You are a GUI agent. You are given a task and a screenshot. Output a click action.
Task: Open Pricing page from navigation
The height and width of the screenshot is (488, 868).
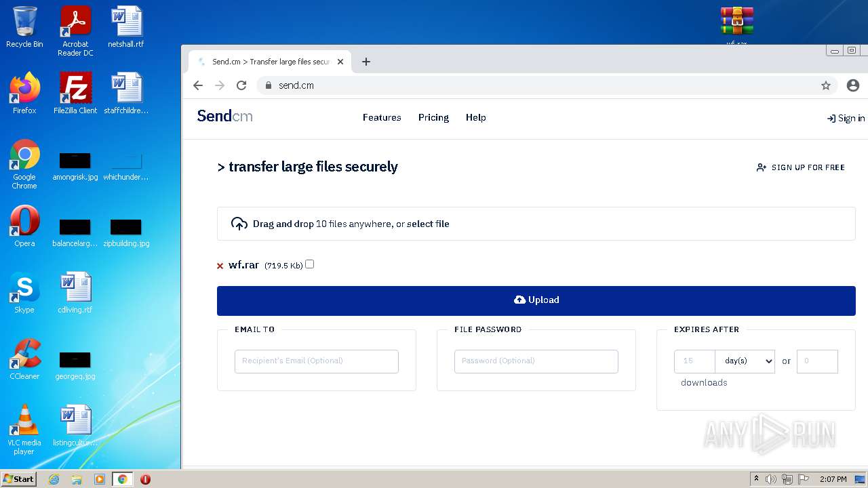(x=433, y=117)
